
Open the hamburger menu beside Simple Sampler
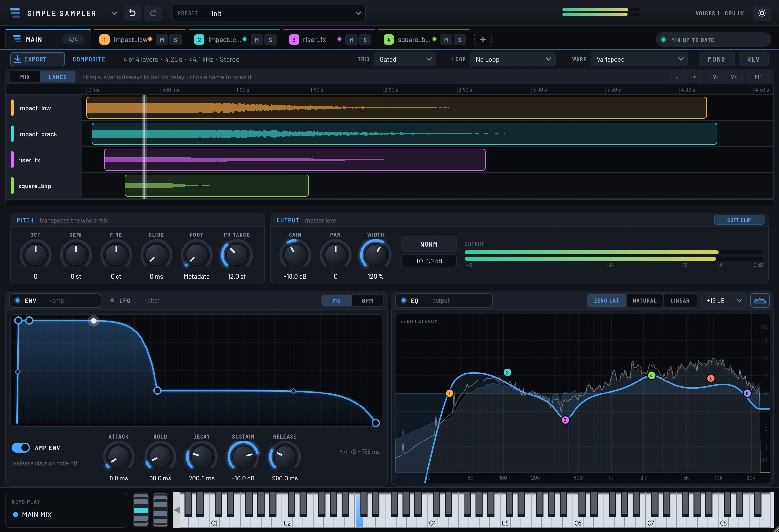pyautogui.click(x=15, y=13)
